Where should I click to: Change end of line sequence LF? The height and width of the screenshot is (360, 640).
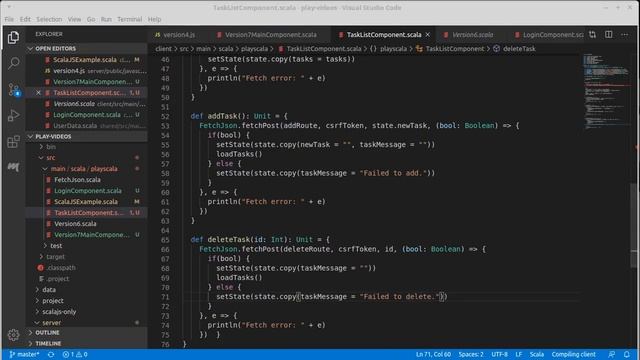(x=518, y=354)
